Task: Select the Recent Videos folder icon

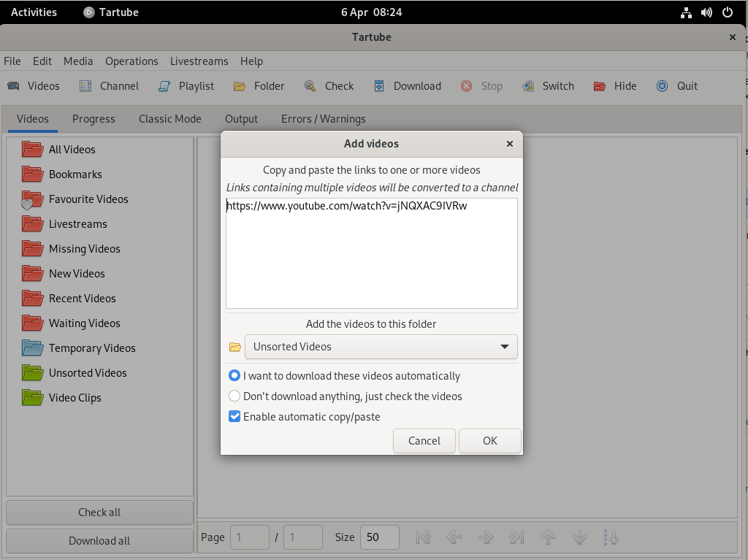Action: (x=32, y=298)
